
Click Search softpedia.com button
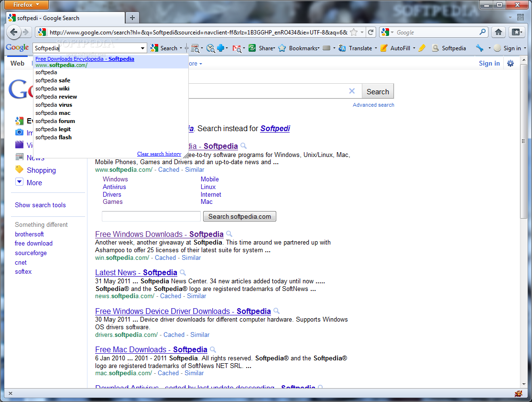click(239, 216)
